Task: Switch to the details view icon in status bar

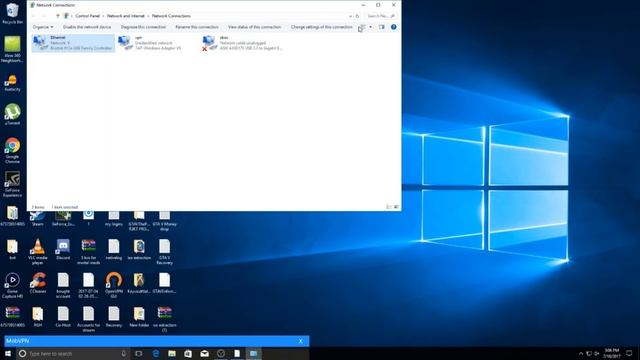Action: pos(388,207)
